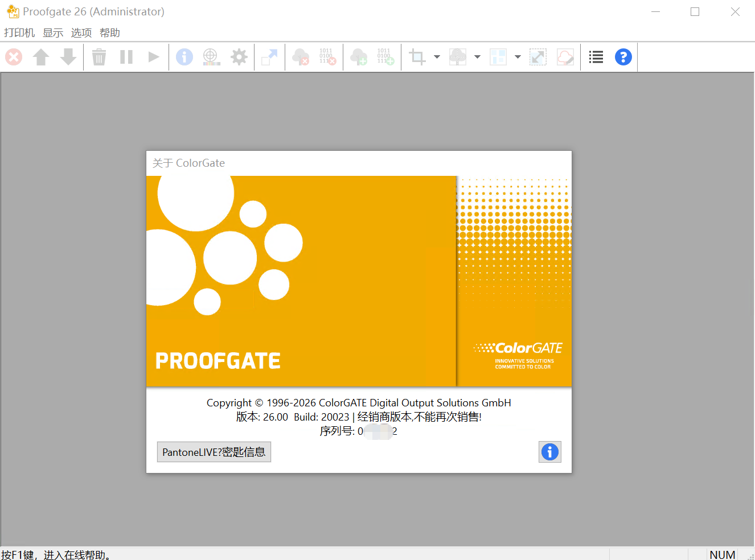Click the Proofgate app icon in the title bar
This screenshot has width=755, height=560.
[x=13, y=11]
